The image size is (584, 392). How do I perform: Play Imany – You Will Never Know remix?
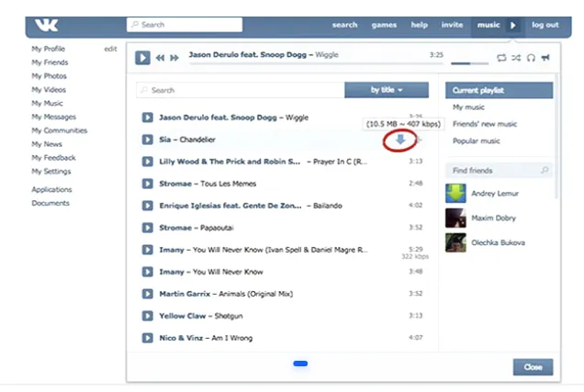click(x=148, y=250)
